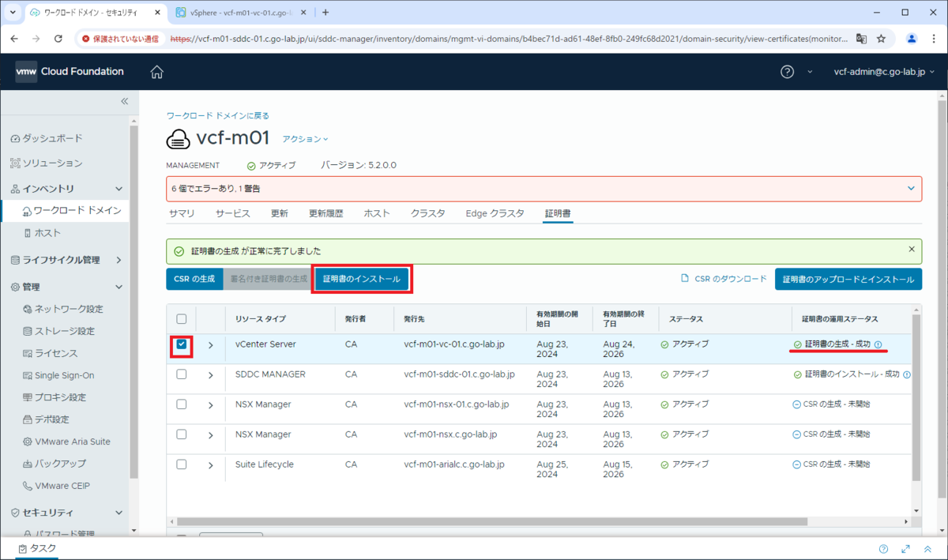Screen dimensions: 948x560
Task: Click the browser back arrow
Action: 16,38
